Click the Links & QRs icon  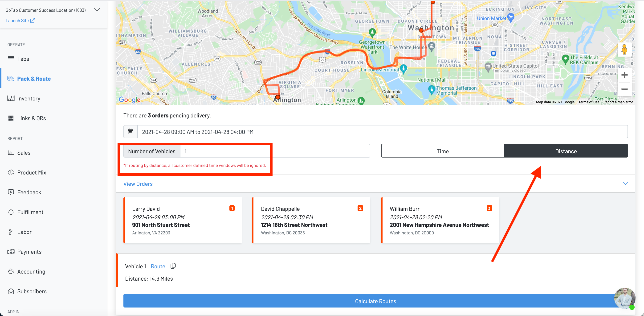coord(11,118)
